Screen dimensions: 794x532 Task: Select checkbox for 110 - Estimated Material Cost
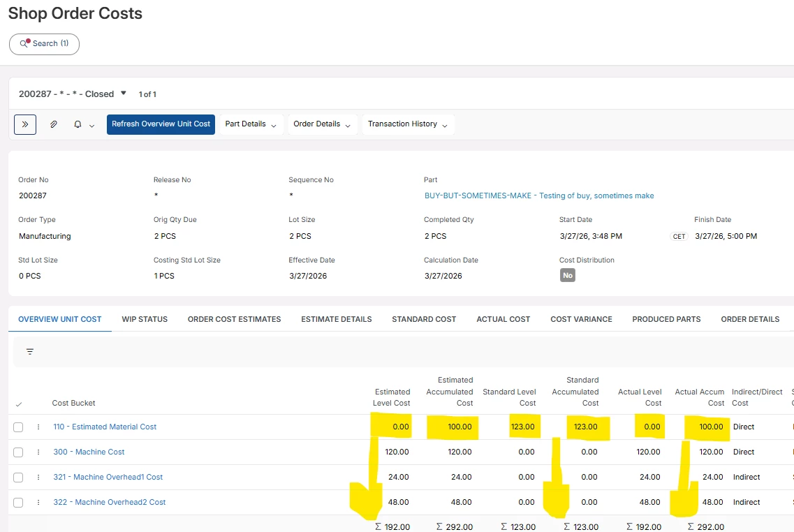[x=18, y=427]
